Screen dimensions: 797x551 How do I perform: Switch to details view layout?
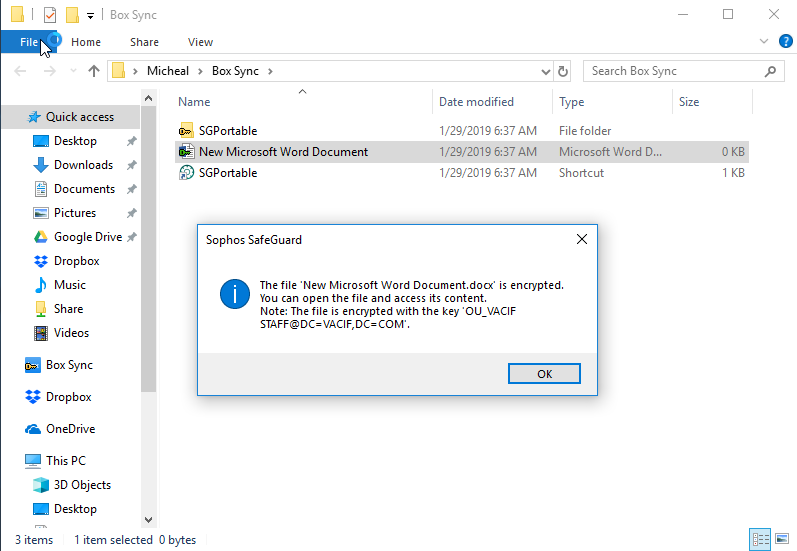[x=760, y=539]
